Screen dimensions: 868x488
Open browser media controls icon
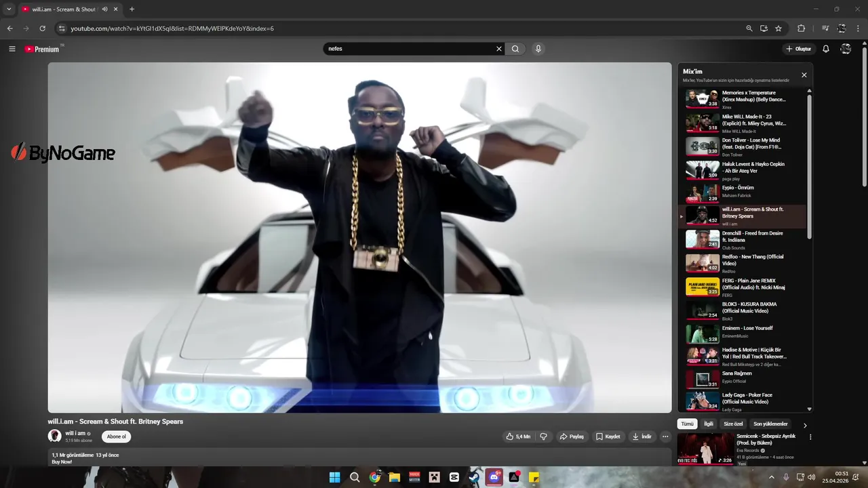tap(825, 28)
